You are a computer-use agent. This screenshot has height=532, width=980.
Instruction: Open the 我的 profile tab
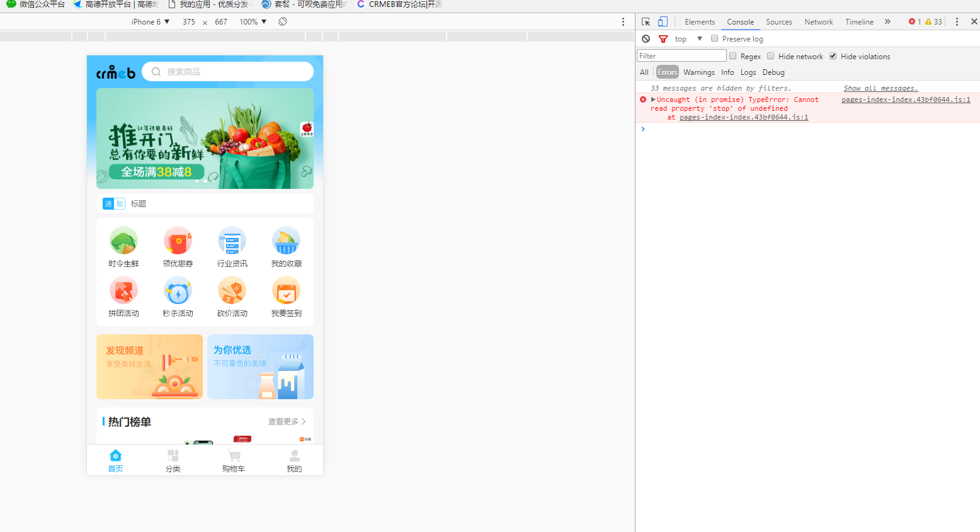pyautogui.click(x=294, y=461)
